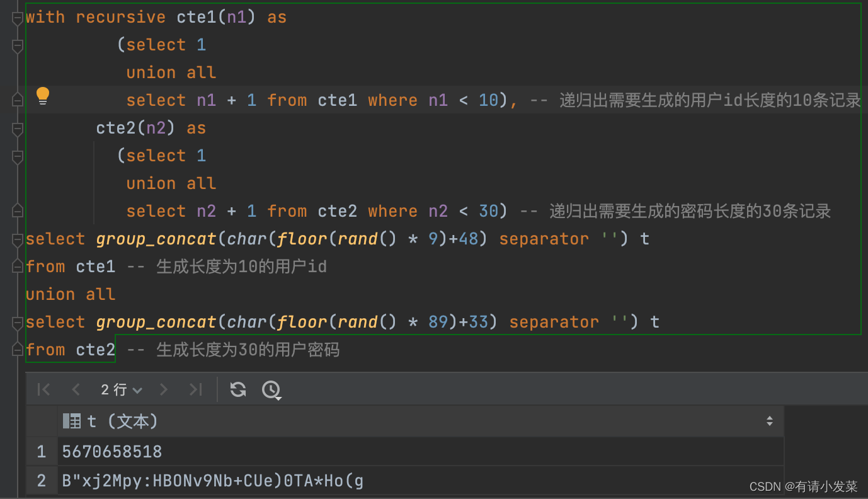This screenshot has height=499, width=868.
Task: Click the table icon in column t header
Action: coord(72,421)
